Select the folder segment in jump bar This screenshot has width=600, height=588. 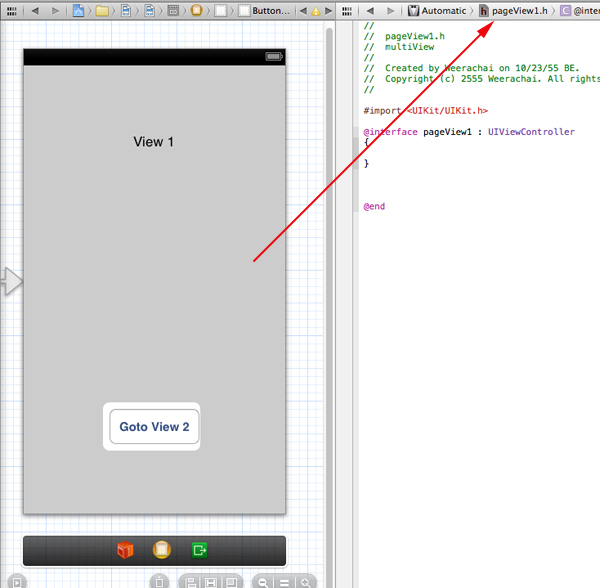tap(102, 11)
